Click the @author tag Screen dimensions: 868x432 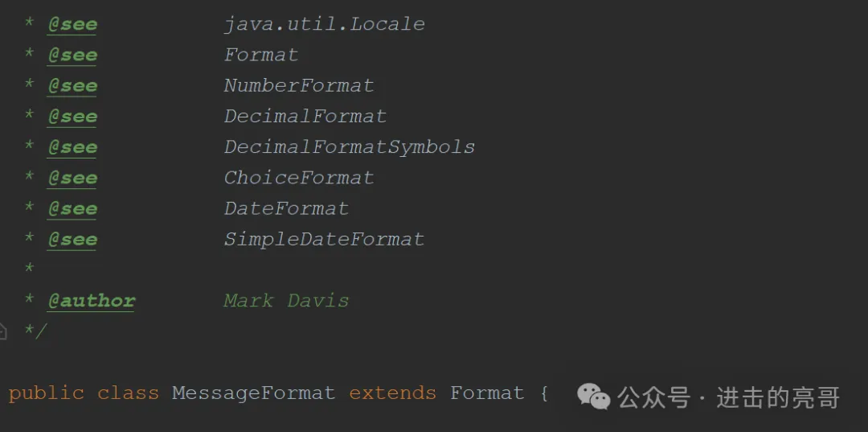92,301
